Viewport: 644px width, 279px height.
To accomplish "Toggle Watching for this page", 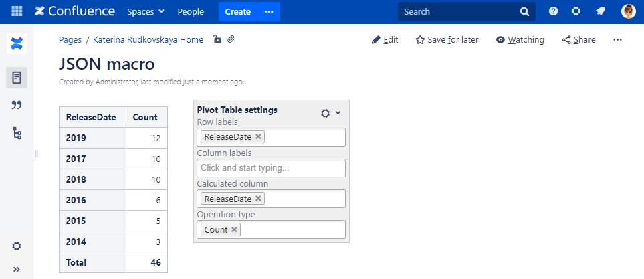I will (x=520, y=40).
